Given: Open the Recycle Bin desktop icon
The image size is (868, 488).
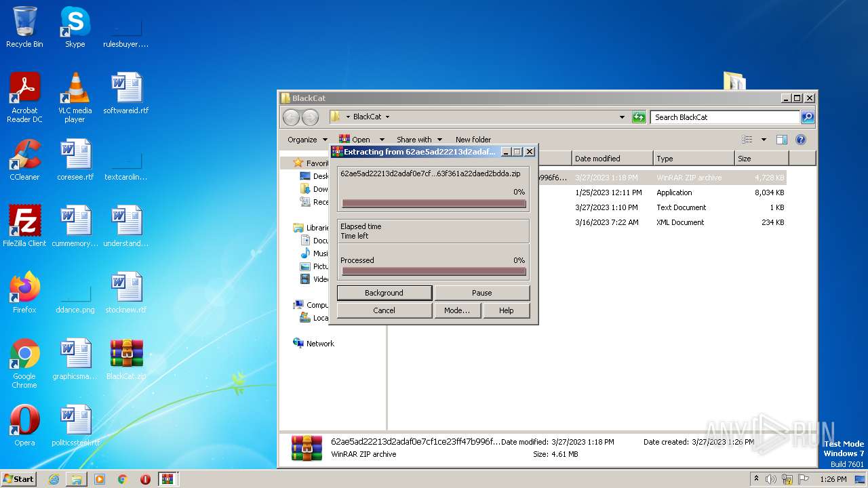Looking at the screenshot, I should [24, 27].
